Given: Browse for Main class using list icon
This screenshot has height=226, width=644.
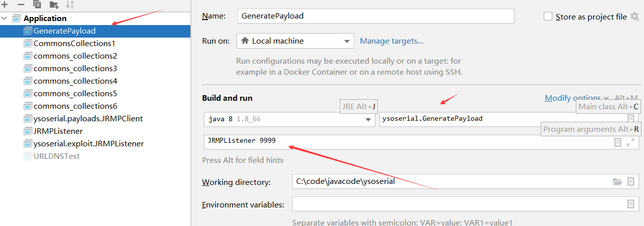Looking at the screenshot, I should pyautogui.click(x=630, y=119).
